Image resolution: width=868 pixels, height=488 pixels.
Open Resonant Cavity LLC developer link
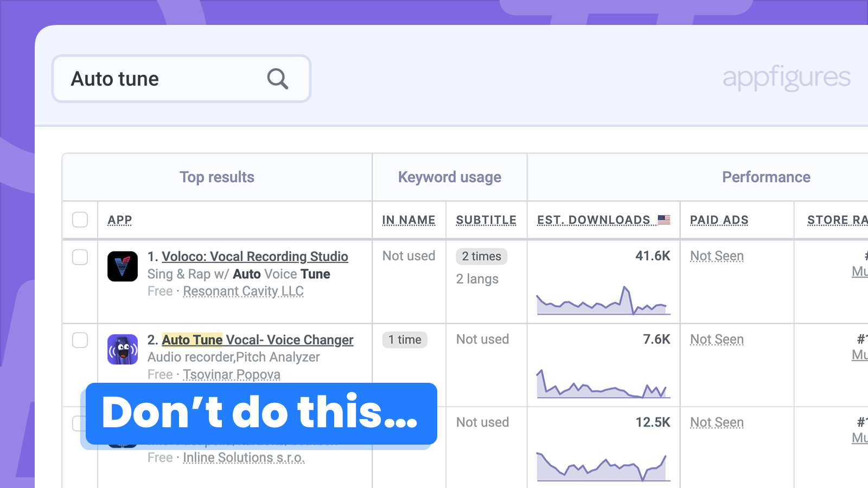pos(243,291)
